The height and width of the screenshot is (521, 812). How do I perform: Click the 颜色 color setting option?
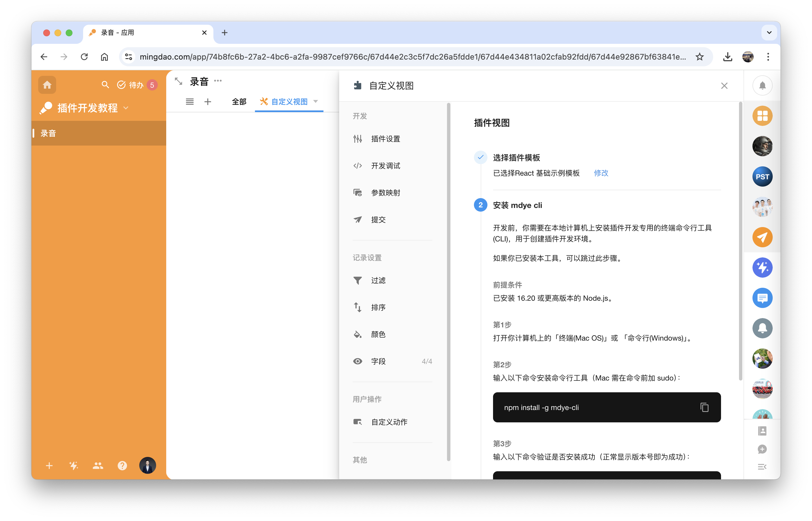[x=378, y=334]
